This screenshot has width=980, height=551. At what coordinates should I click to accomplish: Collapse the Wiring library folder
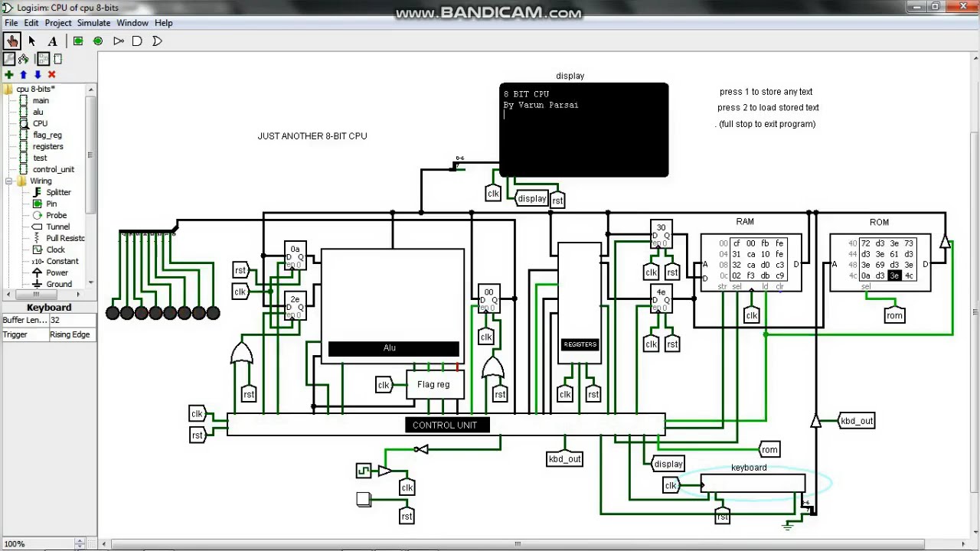point(8,181)
